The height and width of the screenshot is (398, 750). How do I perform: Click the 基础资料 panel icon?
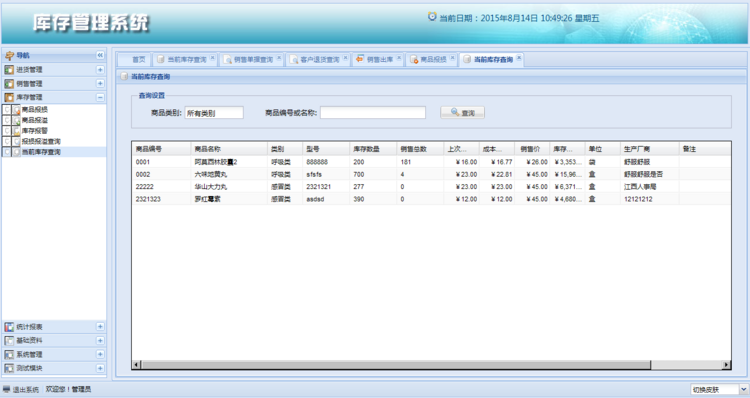coord(9,341)
